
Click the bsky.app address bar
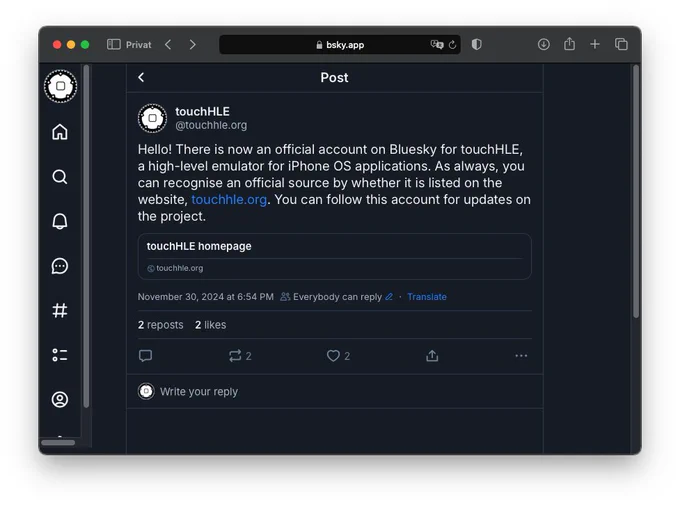coord(340,45)
